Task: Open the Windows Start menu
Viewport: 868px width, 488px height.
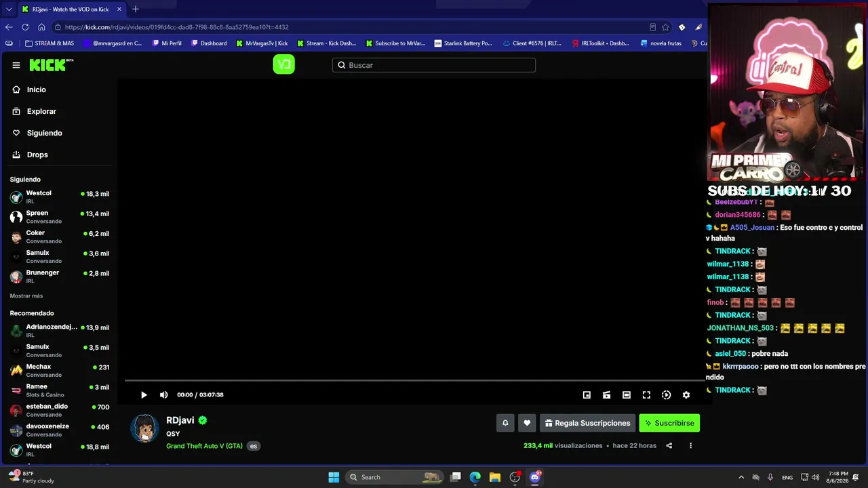Action: 334,477
